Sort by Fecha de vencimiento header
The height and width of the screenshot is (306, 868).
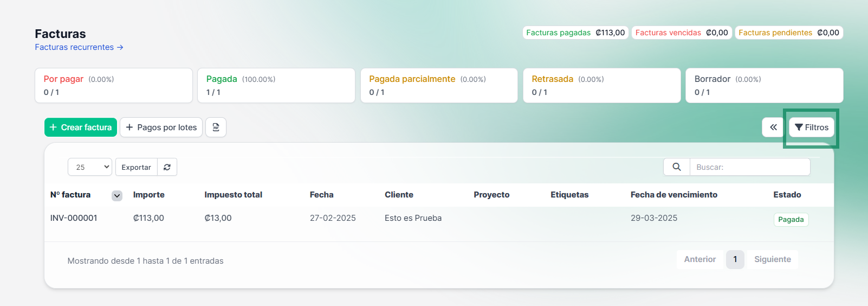point(674,195)
